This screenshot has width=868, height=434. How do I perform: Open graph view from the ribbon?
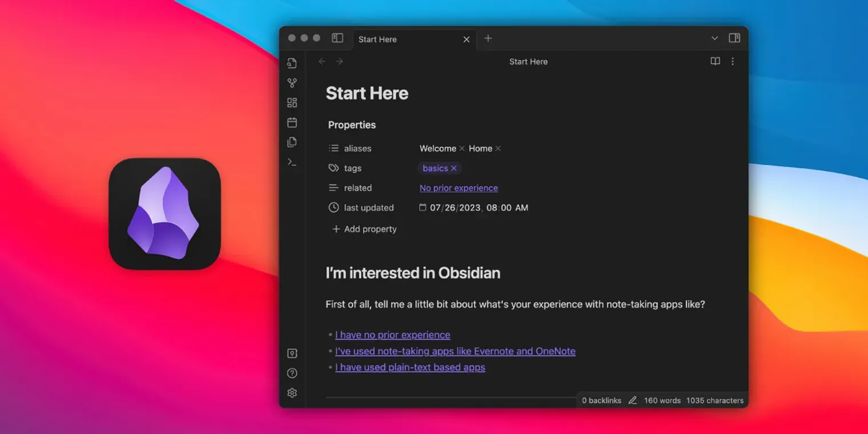(292, 83)
